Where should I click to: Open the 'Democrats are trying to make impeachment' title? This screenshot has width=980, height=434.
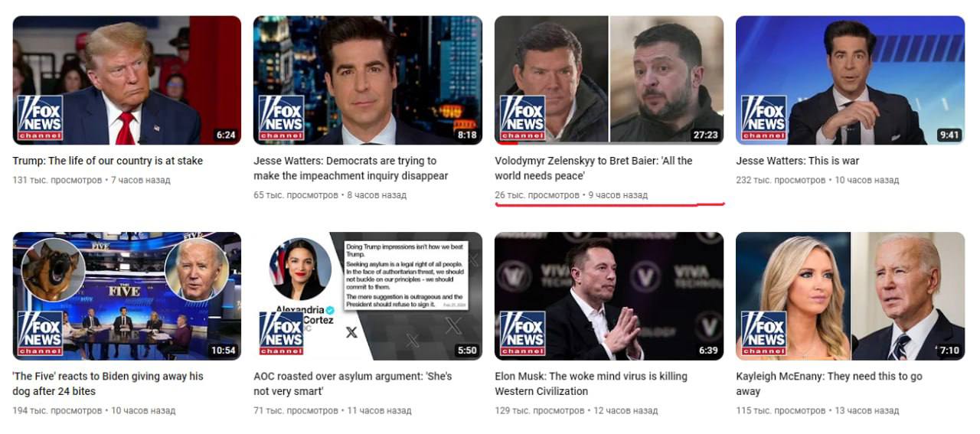(x=351, y=168)
